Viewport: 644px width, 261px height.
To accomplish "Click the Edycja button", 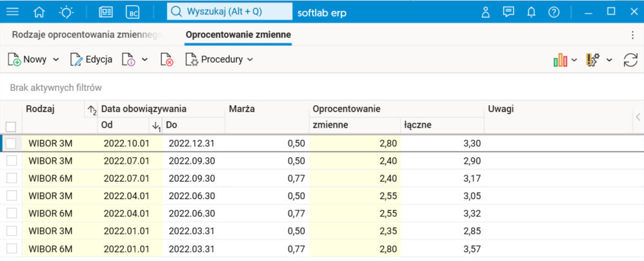I will point(91,59).
